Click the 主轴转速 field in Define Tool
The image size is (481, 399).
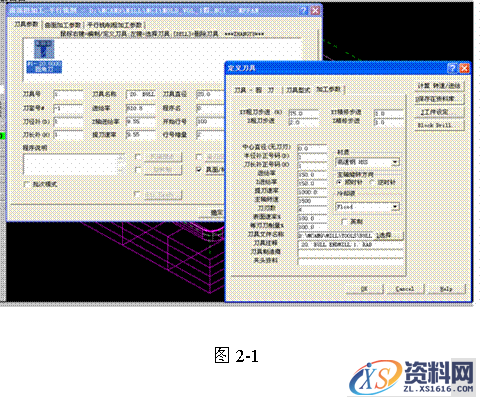pos(312,201)
